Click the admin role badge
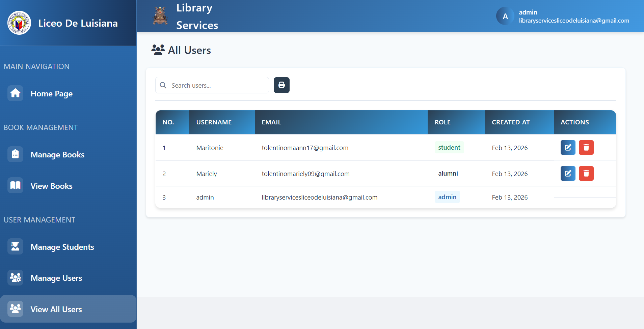 point(447,197)
